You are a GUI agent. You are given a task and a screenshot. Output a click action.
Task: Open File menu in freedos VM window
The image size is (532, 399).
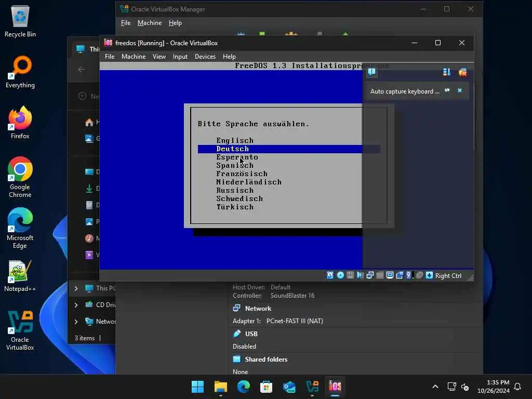(x=110, y=57)
